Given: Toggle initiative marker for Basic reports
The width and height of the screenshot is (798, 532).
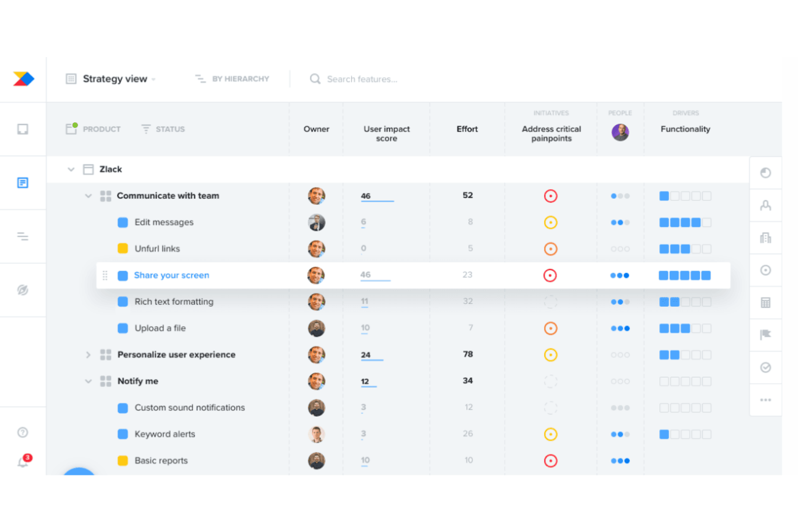Looking at the screenshot, I should click(551, 461).
